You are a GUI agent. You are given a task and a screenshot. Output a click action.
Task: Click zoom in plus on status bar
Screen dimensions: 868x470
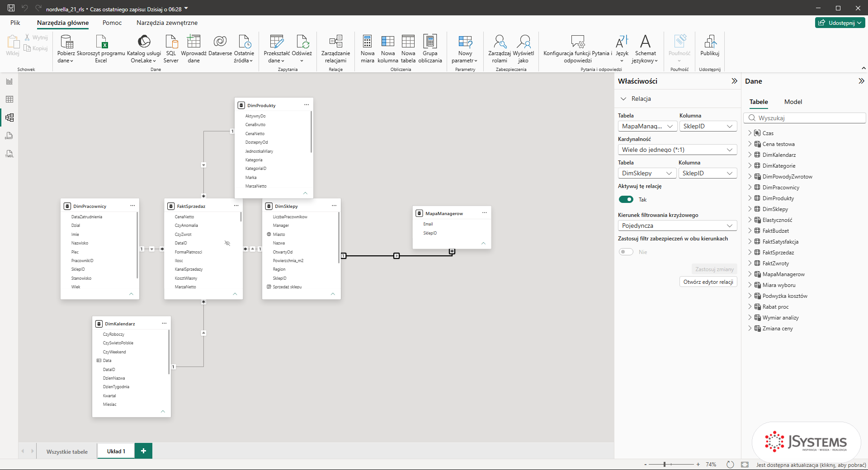click(698, 464)
